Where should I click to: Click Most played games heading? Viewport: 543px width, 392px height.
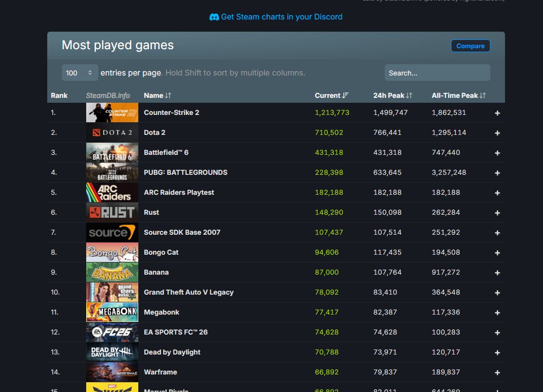[x=118, y=45]
